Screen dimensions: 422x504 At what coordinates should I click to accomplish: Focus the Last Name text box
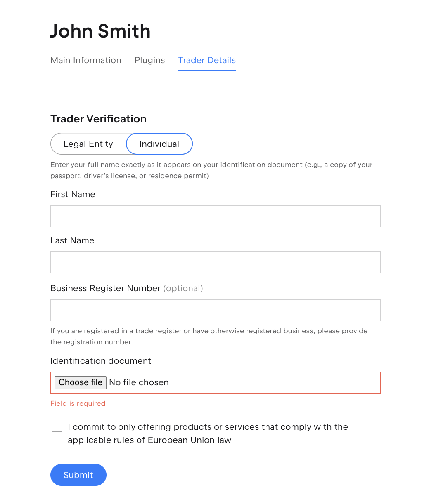click(x=215, y=262)
